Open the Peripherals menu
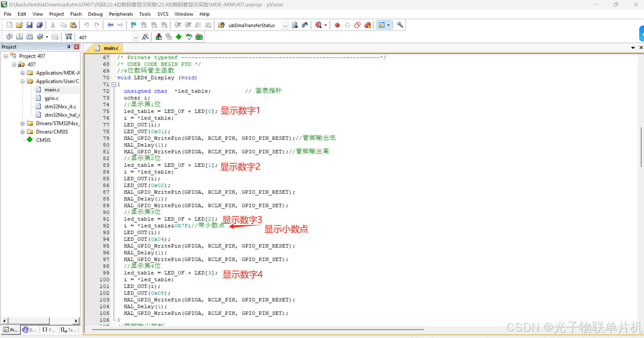 (121, 14)
